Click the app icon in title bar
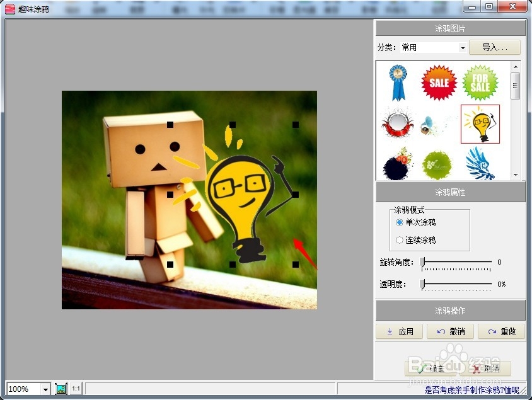The width and height of the screenshot is (532, 400). 10,9
